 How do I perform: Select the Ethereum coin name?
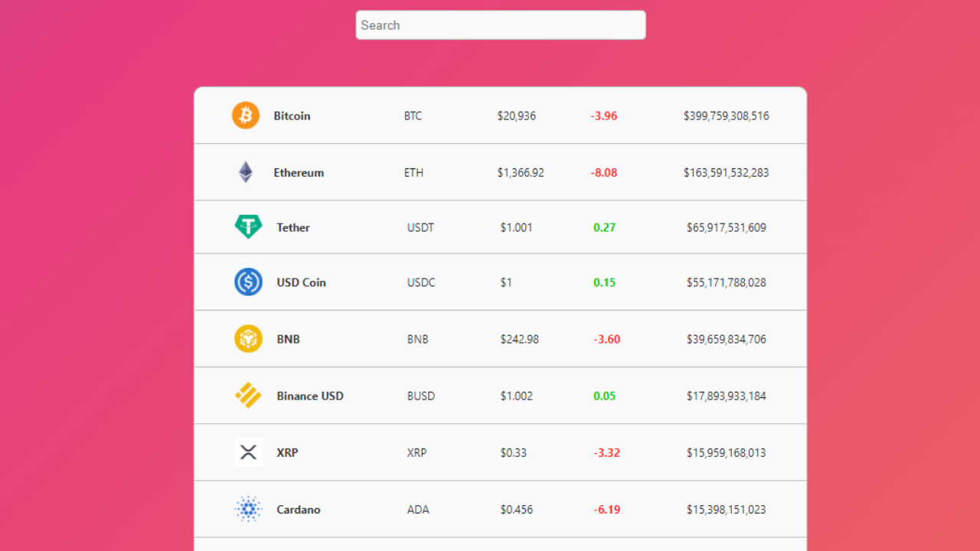click(x=299, y=173)
